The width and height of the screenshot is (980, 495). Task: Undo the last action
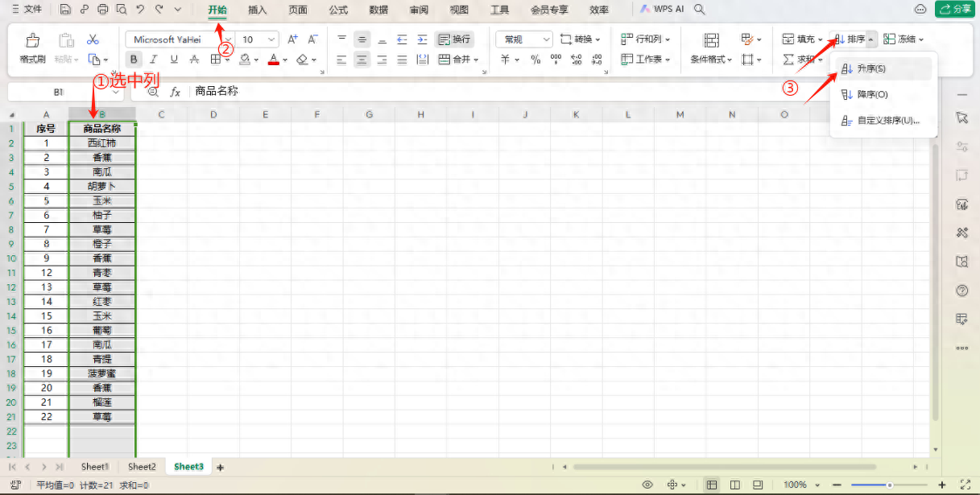pos(140,10)
